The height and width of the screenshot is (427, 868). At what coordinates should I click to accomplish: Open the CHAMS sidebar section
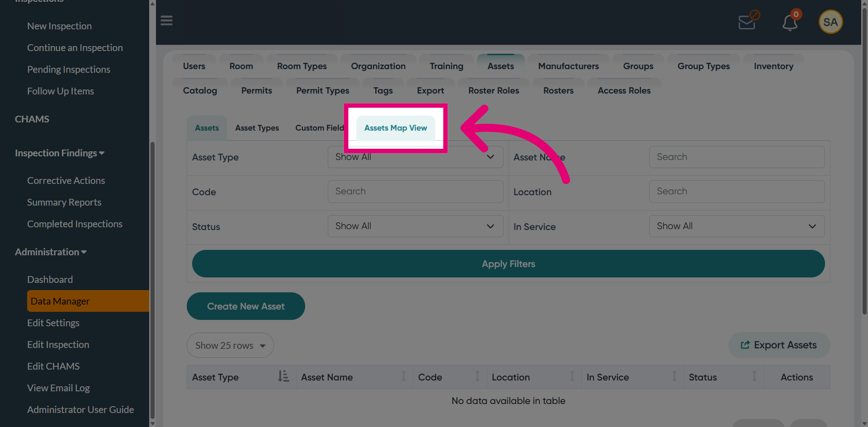point(32,119)
